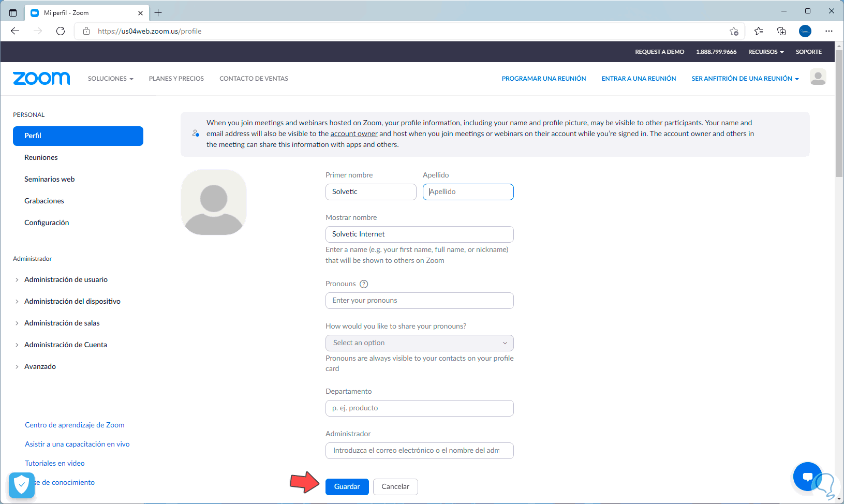
Task: Click the Guardar button
Action: click(x=347, y=487)
